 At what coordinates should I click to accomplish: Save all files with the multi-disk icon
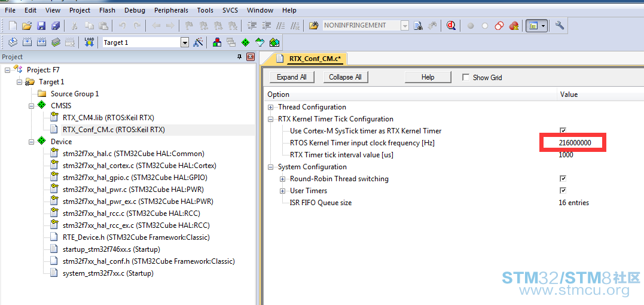tap(56, 26)
